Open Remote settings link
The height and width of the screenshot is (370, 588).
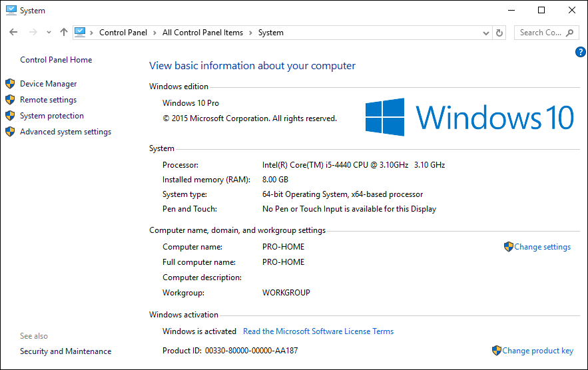[x=49, y=100]
